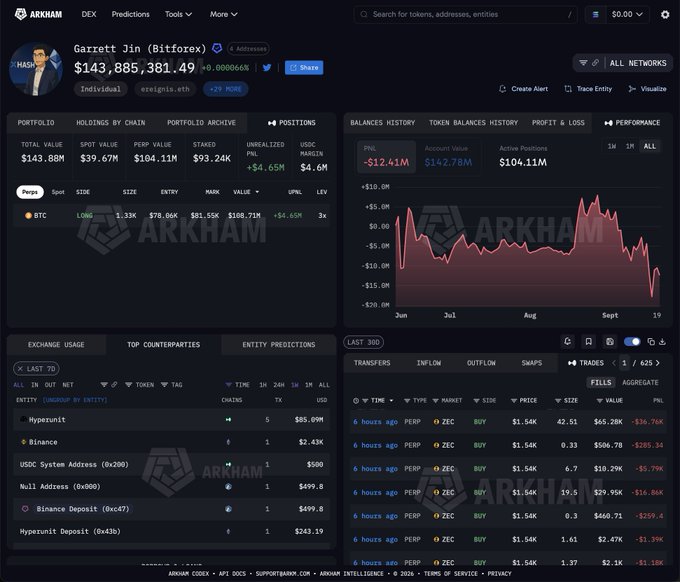Open the Predictions menu item
The height and width of the screenshot is (582, 680).
coord(131,14)
